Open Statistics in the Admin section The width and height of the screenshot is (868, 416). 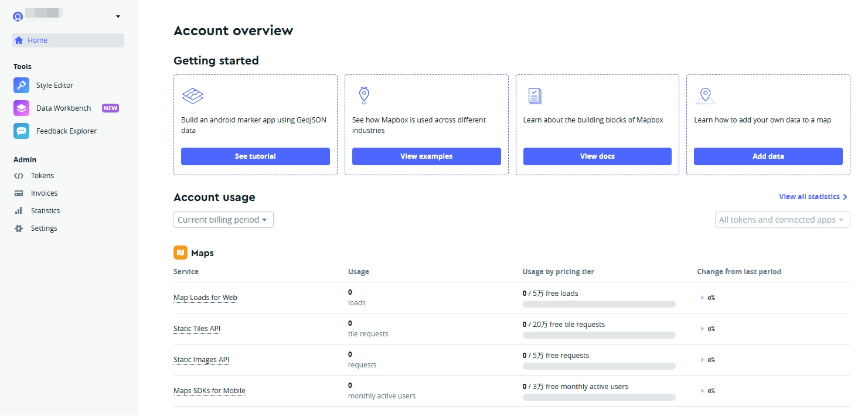45,211
